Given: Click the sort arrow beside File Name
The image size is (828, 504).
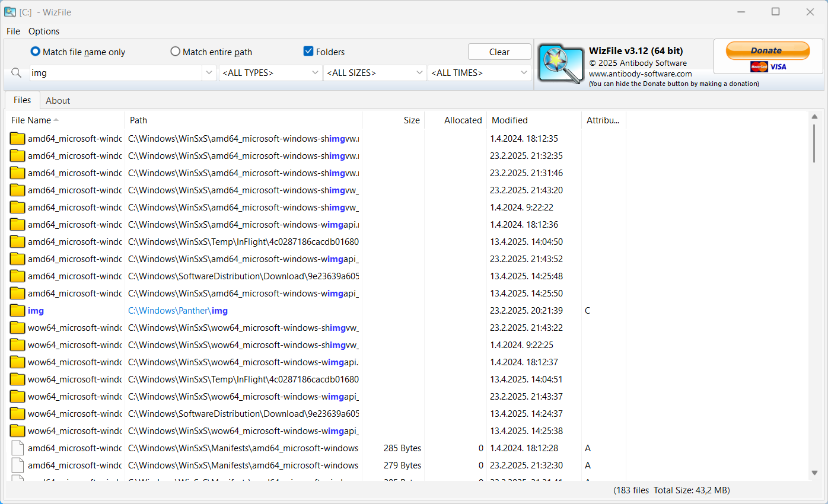Looking at the screenshot, I should pyautogui.click(x=56, y=120).
